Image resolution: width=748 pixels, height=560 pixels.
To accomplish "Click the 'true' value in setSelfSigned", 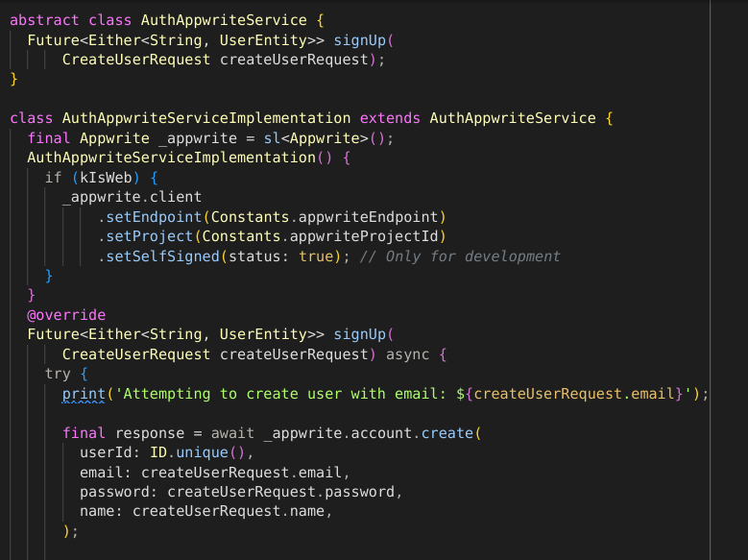I will (x=316, y=256).
